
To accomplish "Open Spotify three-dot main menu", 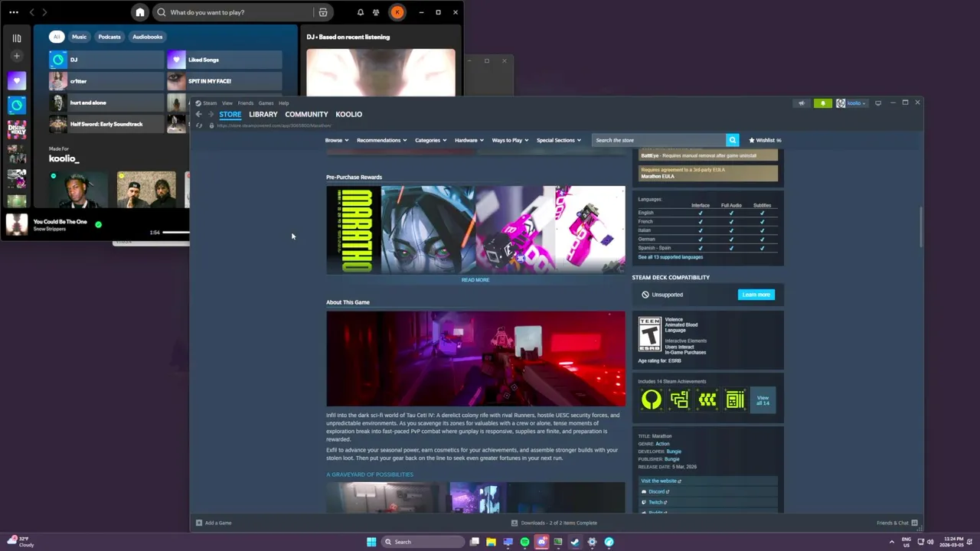I will pyautogui.click(x=14, y=12).
